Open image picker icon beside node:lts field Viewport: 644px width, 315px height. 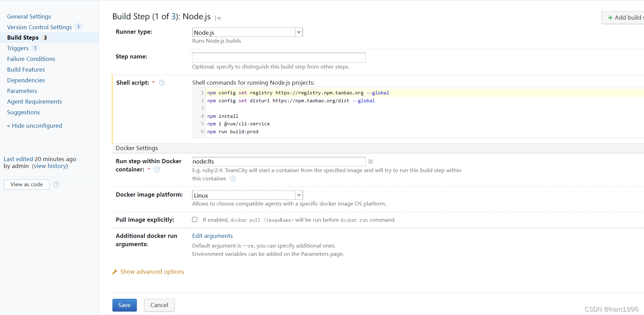point(371,161)
